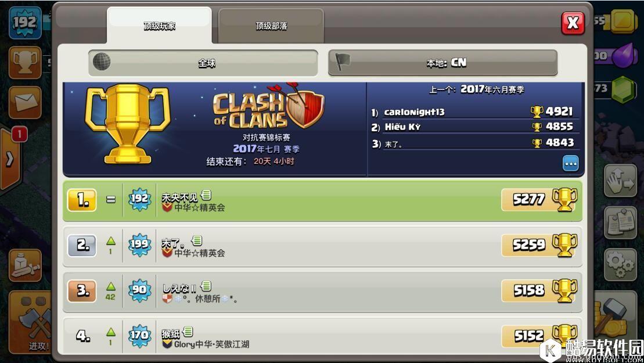
Task: Select the 全球 global filter
Action: pos(203,63)
